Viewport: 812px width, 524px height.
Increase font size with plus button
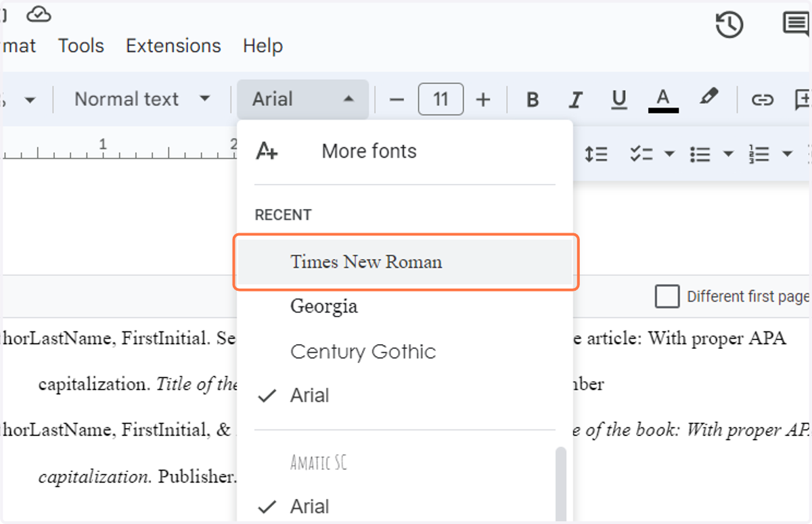(x=483, y=100)
